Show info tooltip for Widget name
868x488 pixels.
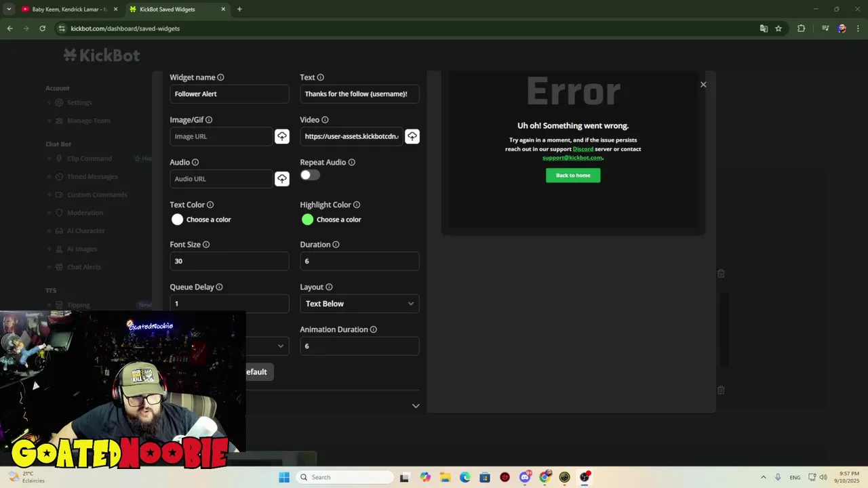pos(220,77)
